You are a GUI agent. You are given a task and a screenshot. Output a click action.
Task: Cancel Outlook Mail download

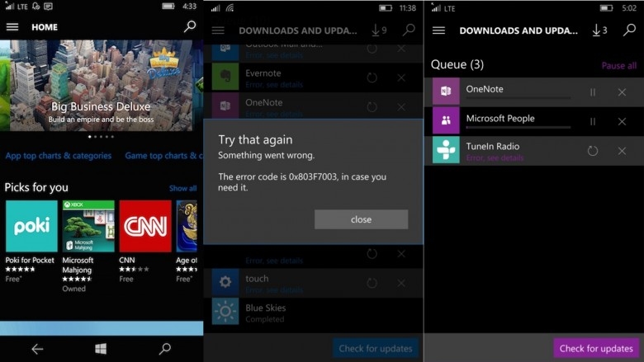401,49
